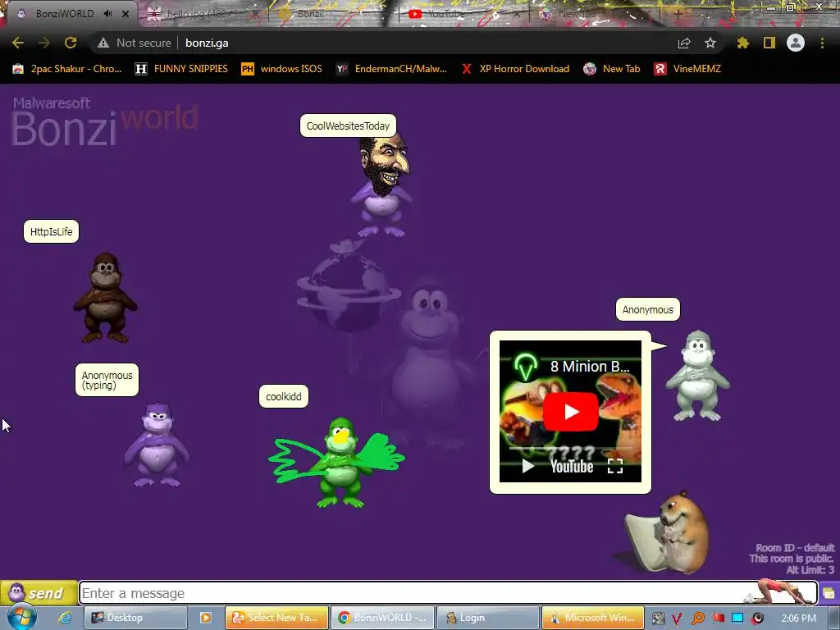The image size is (840, 630).
Task: Click the YouTube logo in the embed
Action: coord(572,467)
